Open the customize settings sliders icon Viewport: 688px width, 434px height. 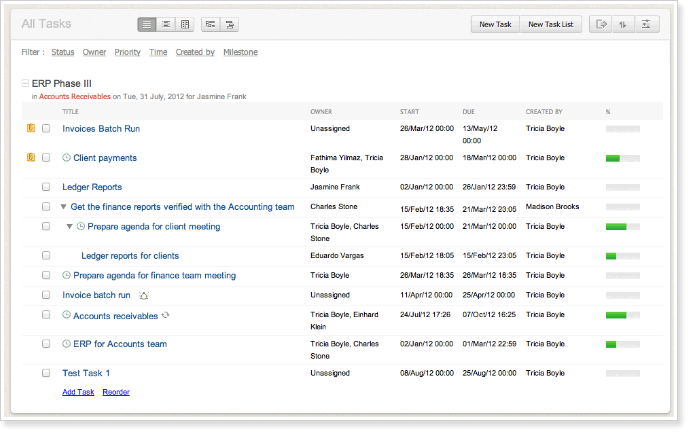pyautogui.click(x=646, y=24)
